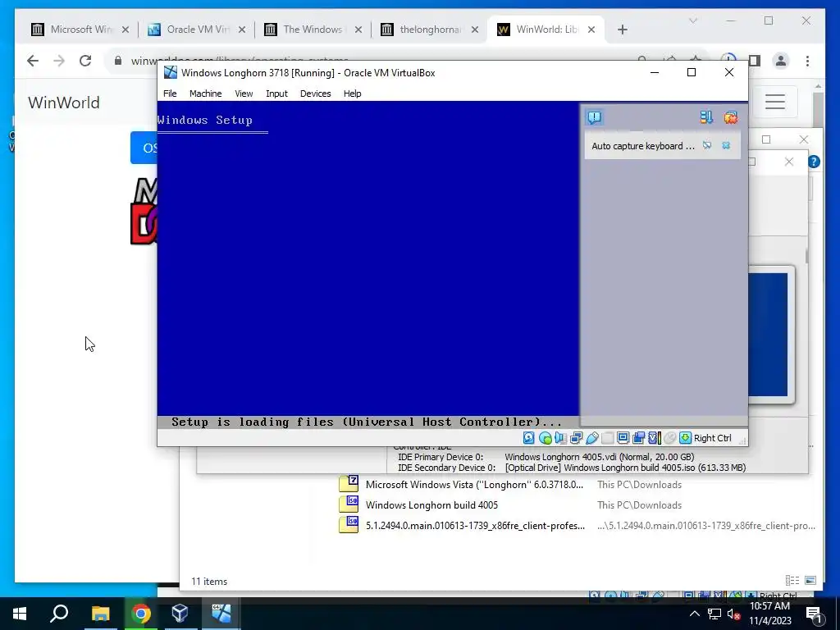
Task: Click the blue help question-mark icon
Action: pos(814,162)
